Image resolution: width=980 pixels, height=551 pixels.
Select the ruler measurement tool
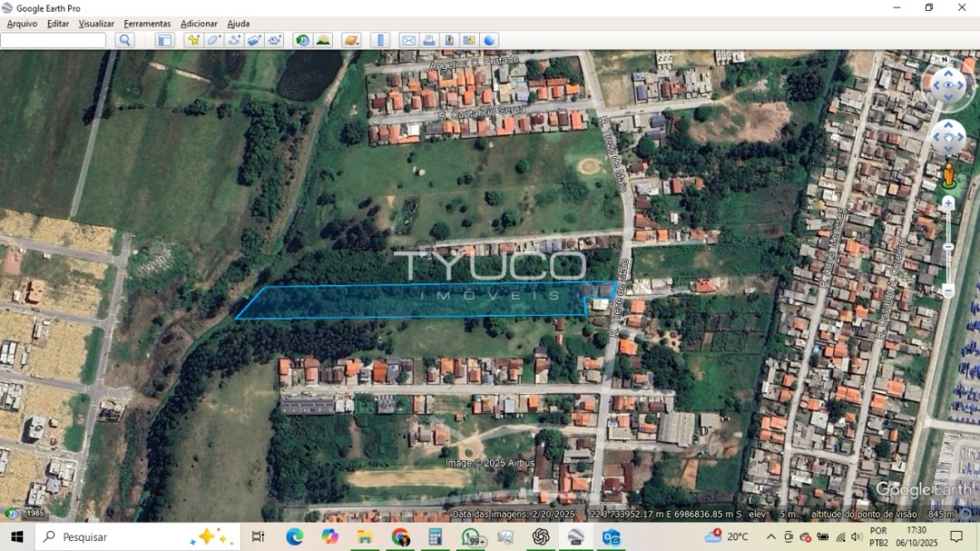(x=381, y=40)
